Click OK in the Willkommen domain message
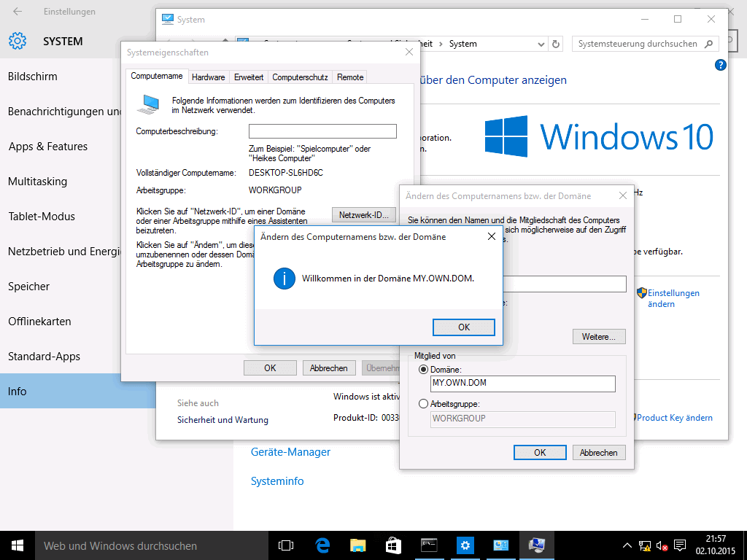The image size is (747, 560). (463, 327)
